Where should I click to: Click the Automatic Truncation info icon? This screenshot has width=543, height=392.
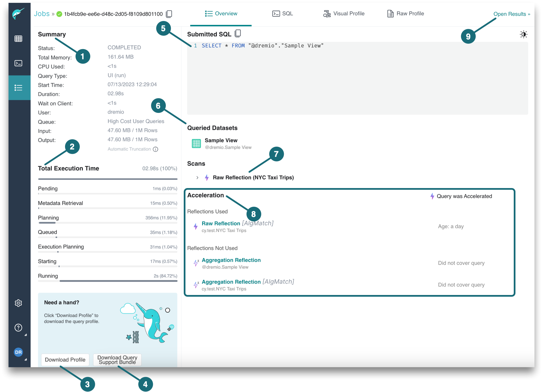155,149
